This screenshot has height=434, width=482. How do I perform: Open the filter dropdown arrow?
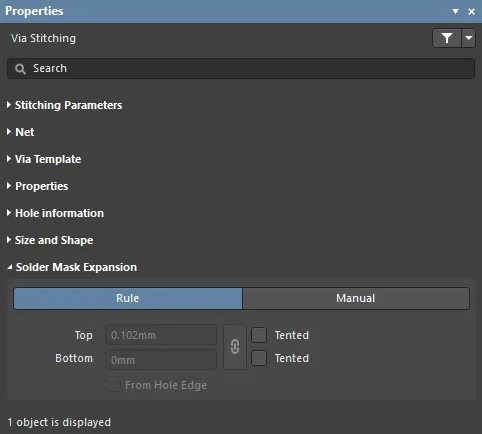(x=469, y=38)
